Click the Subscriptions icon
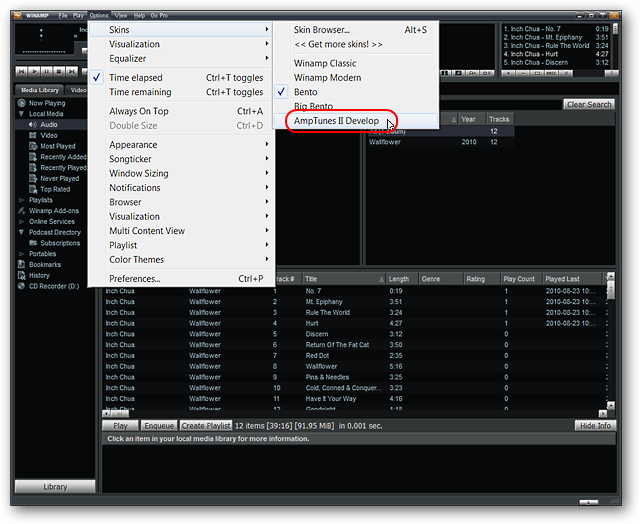Image resolution: width=640 pixels, height=524 pixels. point(33,243)
